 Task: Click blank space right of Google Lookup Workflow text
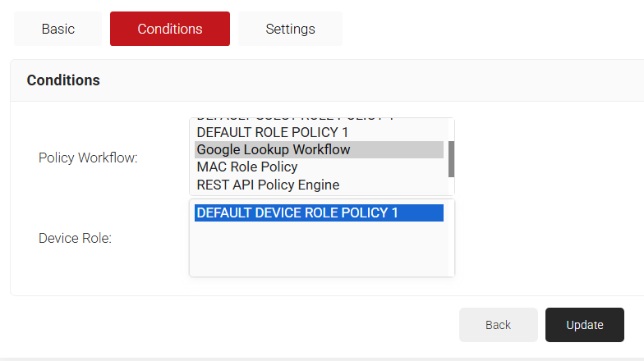402,149
